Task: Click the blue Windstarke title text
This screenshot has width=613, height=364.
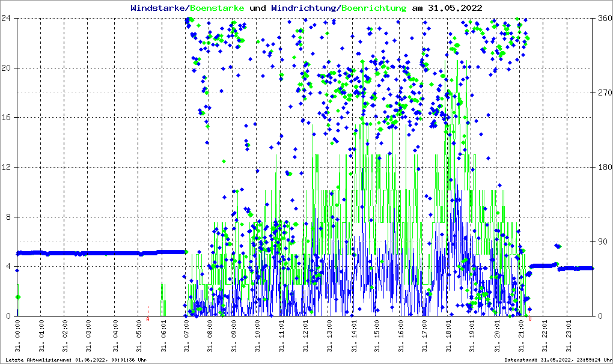Action: [x=159, y=8]
